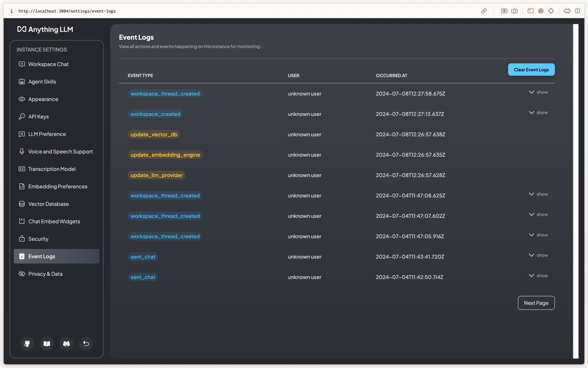Click the camera screenshot icon in browser toolbar
The height and width of the screenshot is (368, 588).
[x=514, y=11]
